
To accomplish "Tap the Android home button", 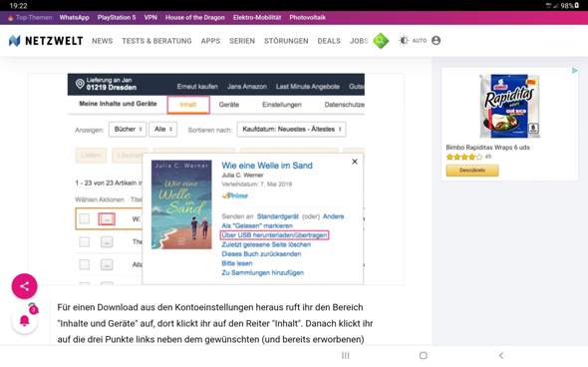I will [424, 355].
